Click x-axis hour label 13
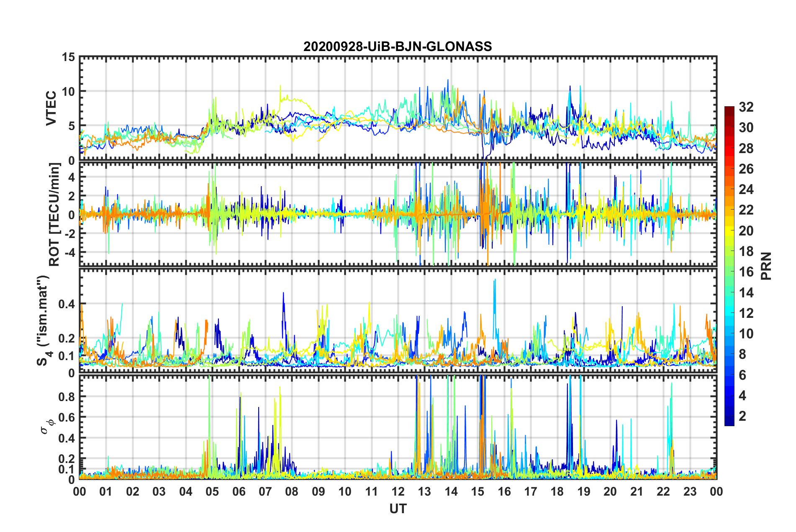 click(x=425, y=491)
